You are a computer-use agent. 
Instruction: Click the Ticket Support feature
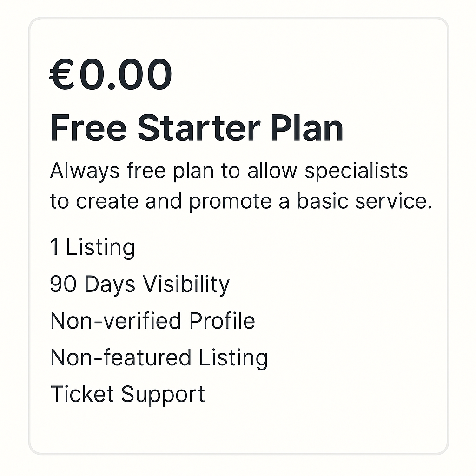coord(127,395)
